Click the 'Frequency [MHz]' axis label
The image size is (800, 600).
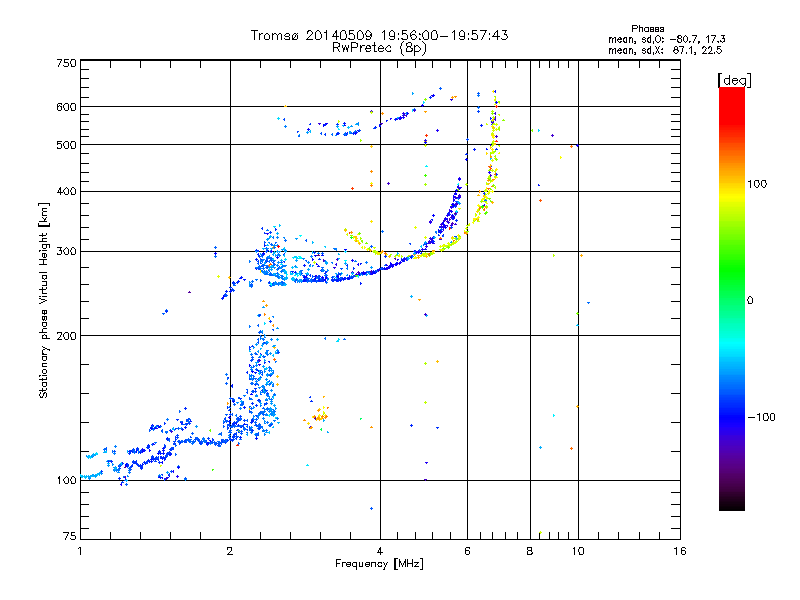(x=379, y=564)
